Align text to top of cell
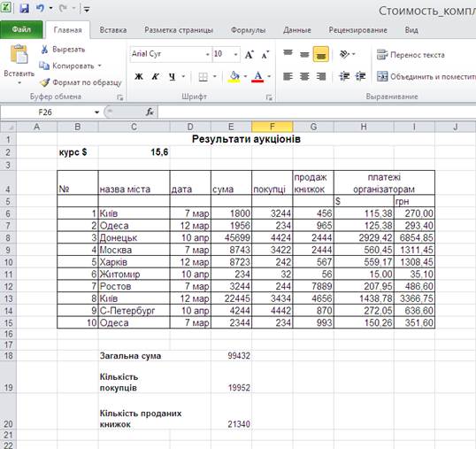The height and width of the screenshot is (449, 476). point(288,54)
